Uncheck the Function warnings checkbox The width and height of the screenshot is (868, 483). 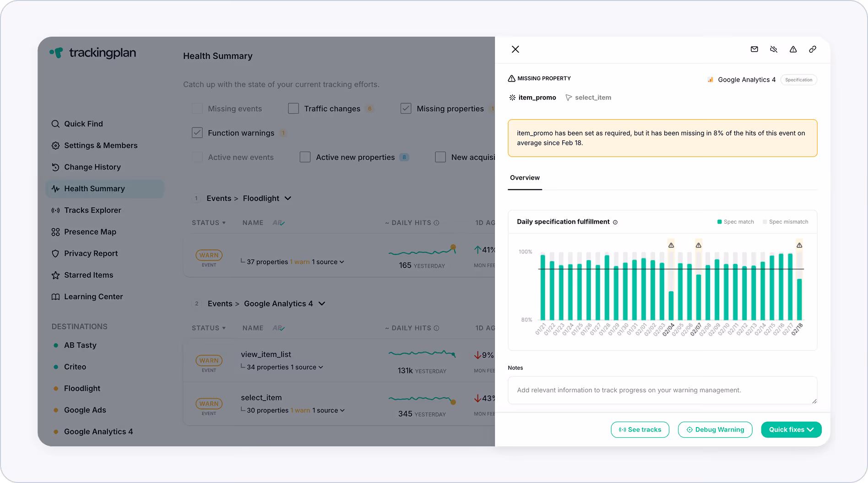click(x=197, y=133)
